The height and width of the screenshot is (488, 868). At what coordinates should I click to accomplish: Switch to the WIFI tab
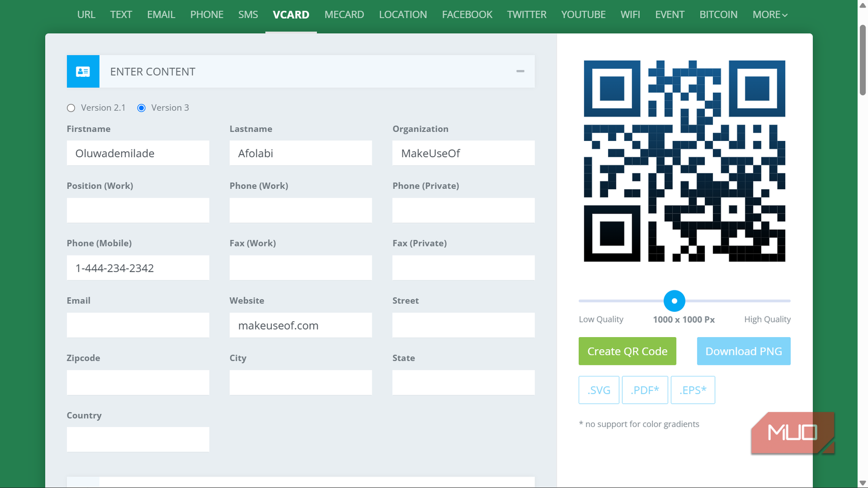point(630,15)
